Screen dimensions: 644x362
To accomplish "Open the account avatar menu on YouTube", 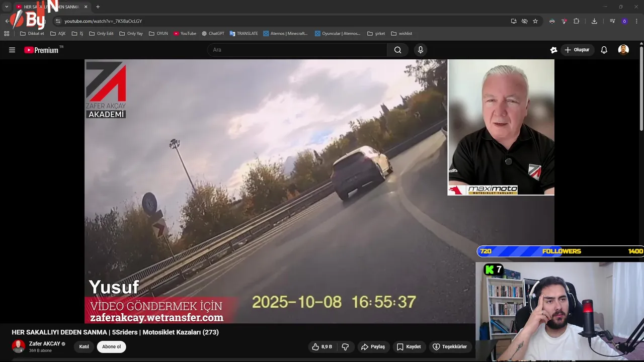I will [623, 50].
